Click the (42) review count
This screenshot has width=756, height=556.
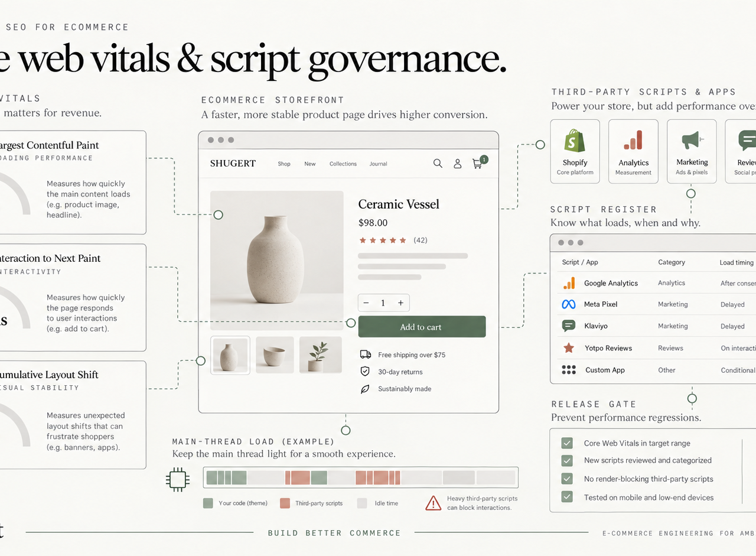[421, 240]
